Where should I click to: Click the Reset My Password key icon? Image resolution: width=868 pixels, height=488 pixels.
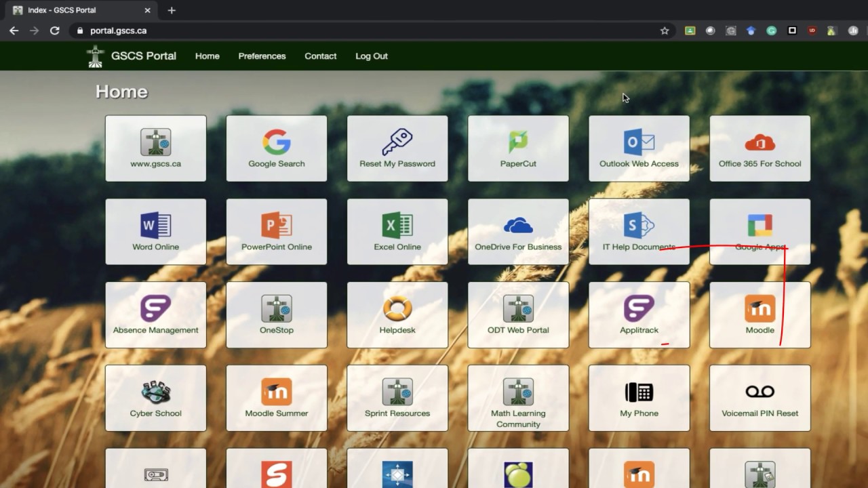[397, 142]
